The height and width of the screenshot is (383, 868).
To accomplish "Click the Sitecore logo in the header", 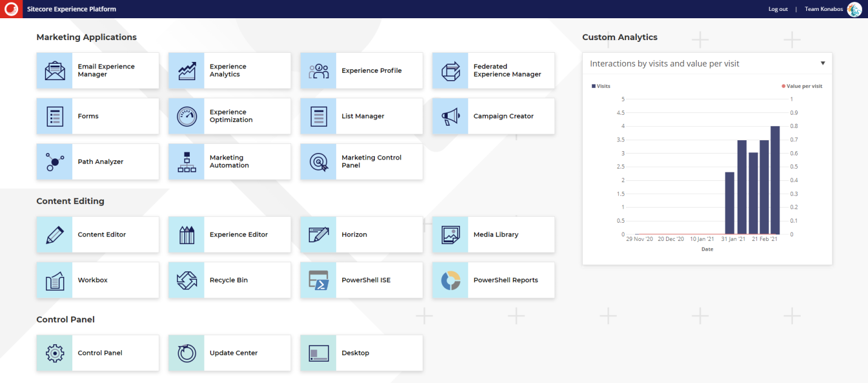I will tap(10, 8).
